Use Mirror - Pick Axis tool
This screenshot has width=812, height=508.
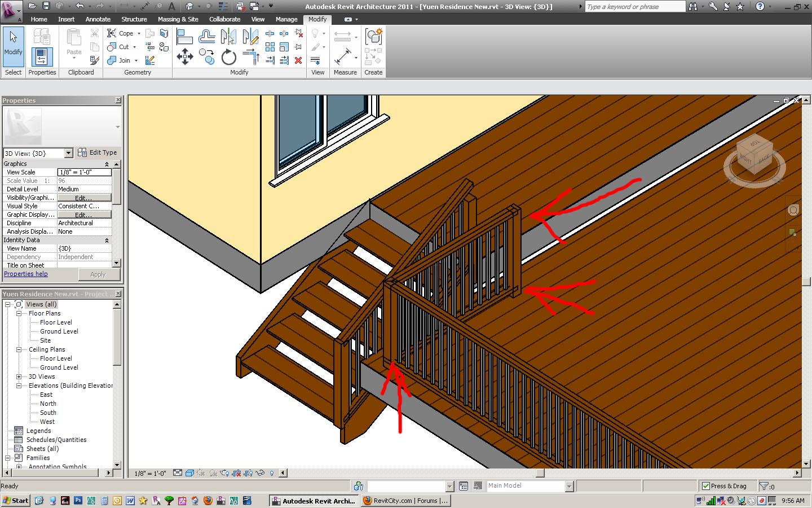tap(228, 37)
